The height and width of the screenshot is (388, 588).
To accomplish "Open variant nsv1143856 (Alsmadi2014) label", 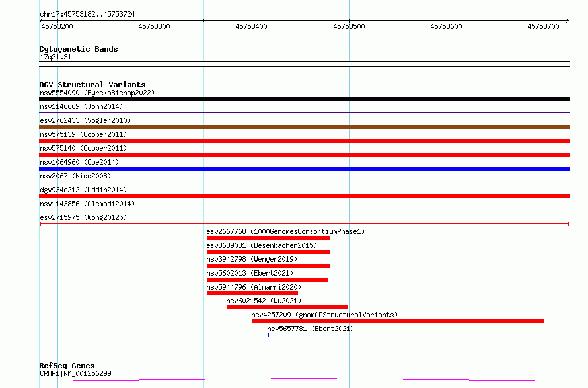I will pos(87,204).
